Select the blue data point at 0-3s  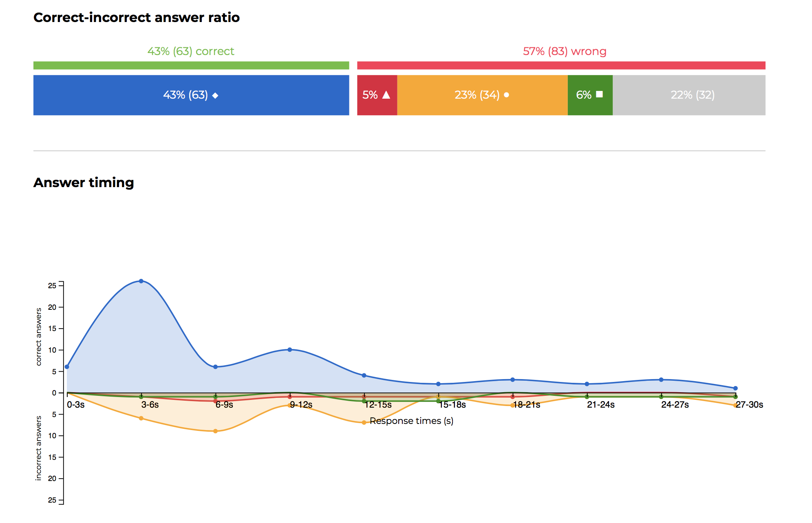[x=67, y=367]
